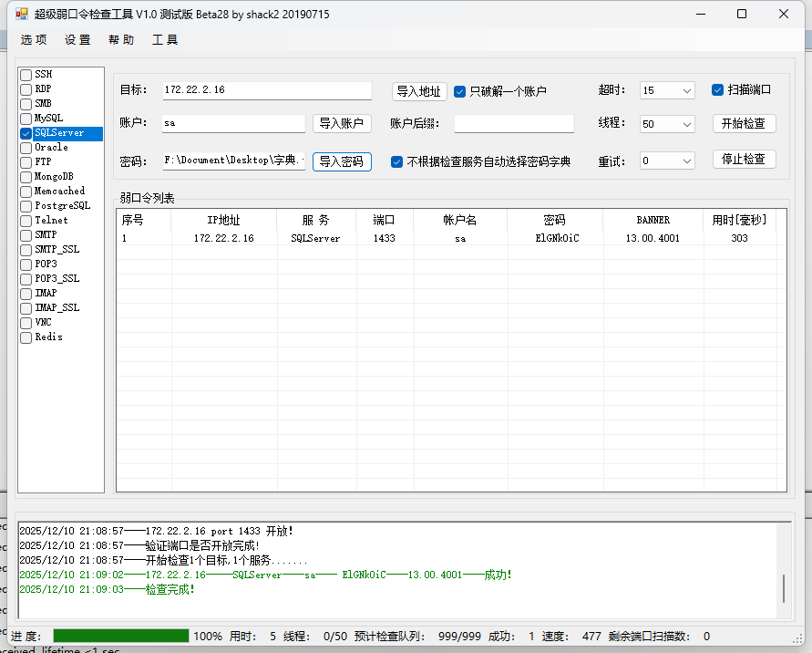Focus the 账户后缀 suffix field
This screenshot has height=653, width=812.
[514, 123]
